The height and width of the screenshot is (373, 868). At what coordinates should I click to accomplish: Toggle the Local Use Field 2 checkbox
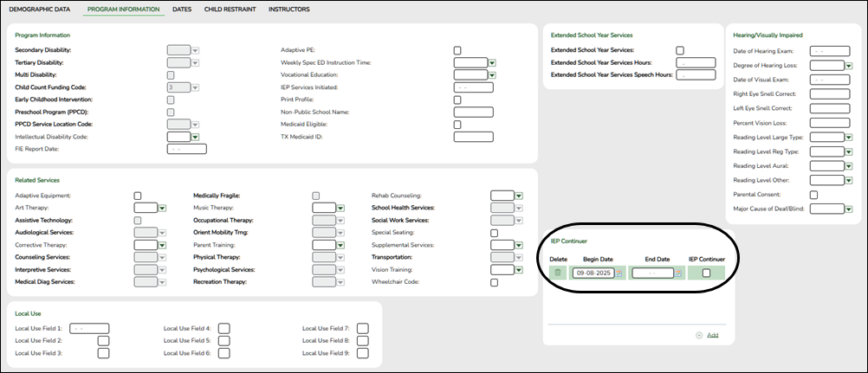pos(103,341)
